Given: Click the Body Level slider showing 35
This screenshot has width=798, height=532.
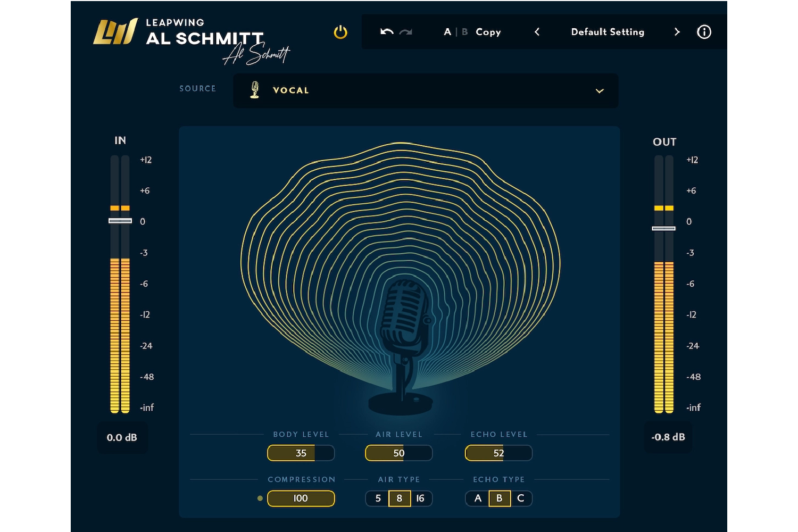Looking at the screenshot, I should click(301, 453).
